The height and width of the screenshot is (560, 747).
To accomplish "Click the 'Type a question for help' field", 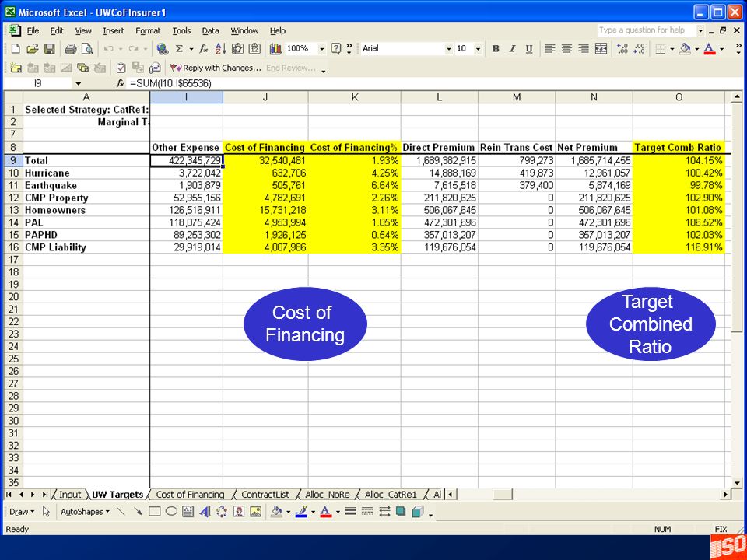I will (x=646, y=30).
